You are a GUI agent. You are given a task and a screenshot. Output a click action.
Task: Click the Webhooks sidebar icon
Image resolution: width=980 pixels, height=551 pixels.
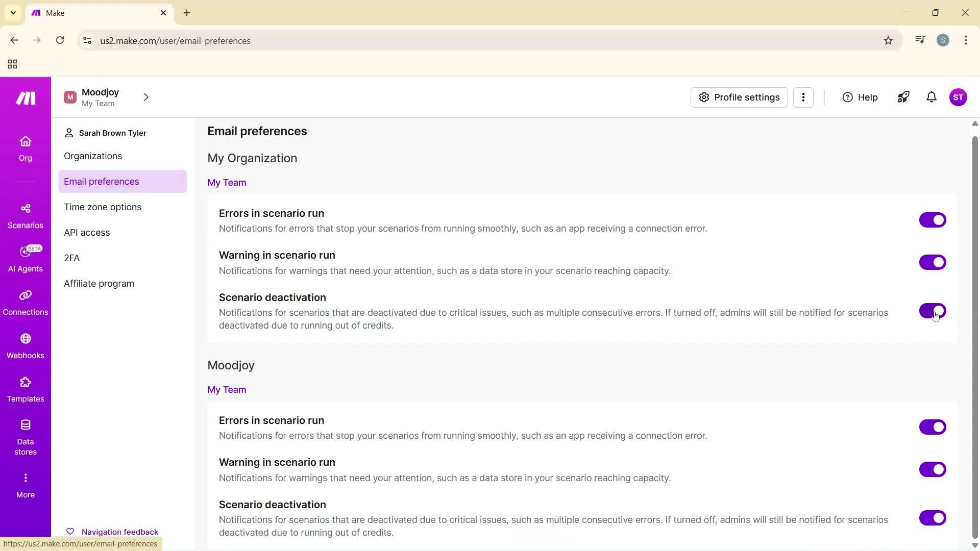tap(25, 345)
